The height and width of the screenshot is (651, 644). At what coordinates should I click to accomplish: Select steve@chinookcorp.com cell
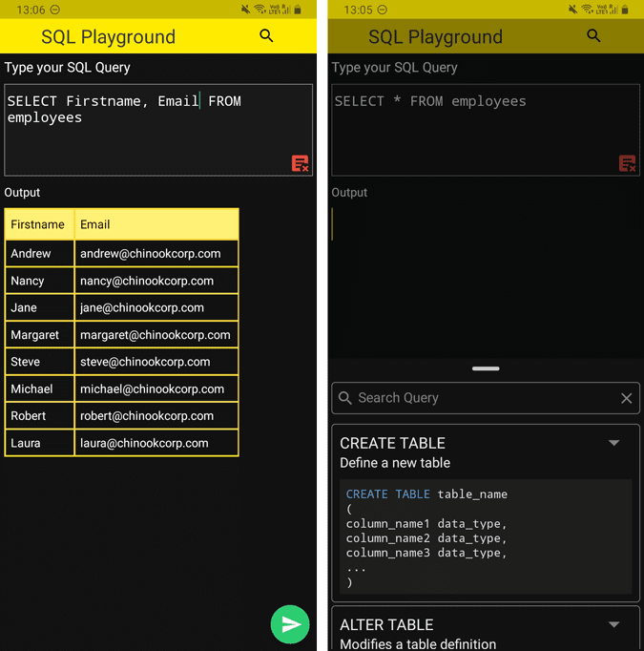(x=156, y=362)
